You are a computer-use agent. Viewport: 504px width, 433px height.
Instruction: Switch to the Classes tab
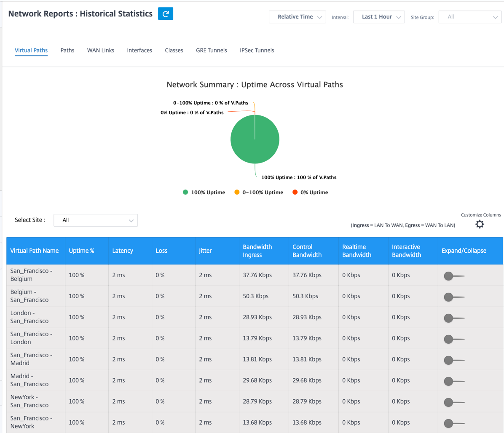click(174, 51)
